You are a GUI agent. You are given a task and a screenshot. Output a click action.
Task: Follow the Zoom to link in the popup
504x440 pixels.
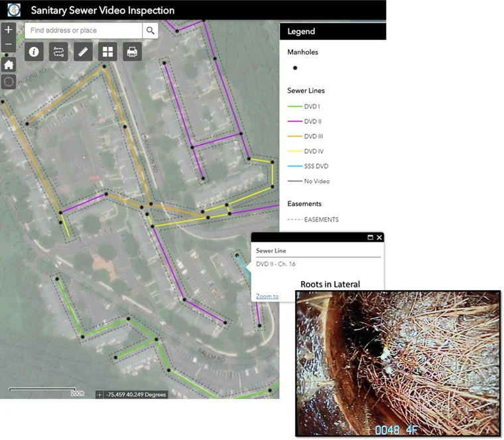click(x=267, y=296)
